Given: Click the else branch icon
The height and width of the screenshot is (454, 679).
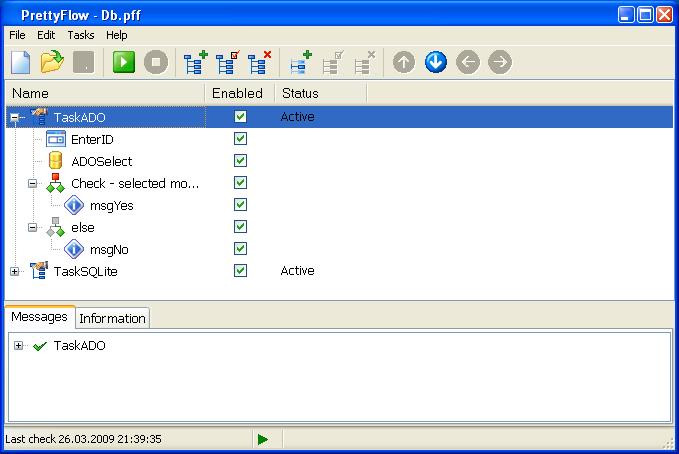Looking at the screenshot, I should [55, 227].
